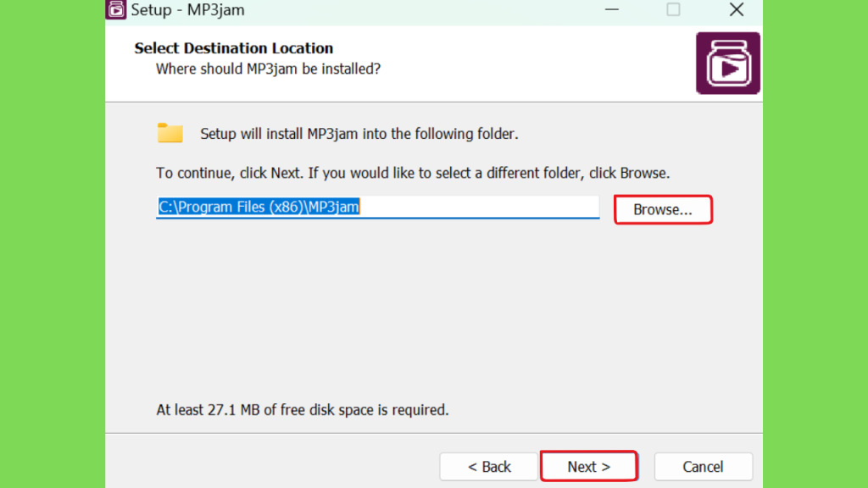
Task: Click the Select Destination Location heading
Action: tap(234, 48)
